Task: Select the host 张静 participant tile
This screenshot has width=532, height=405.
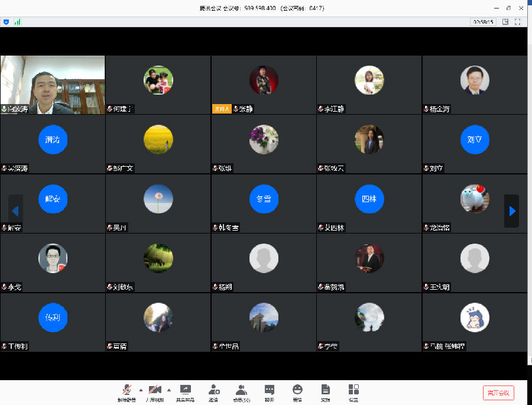Action: 264,85
